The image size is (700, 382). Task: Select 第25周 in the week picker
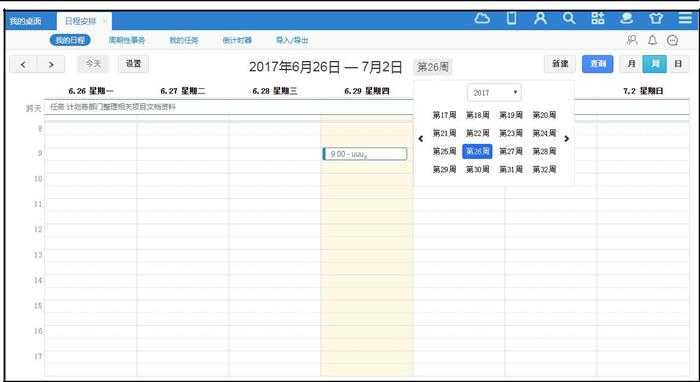444,151
